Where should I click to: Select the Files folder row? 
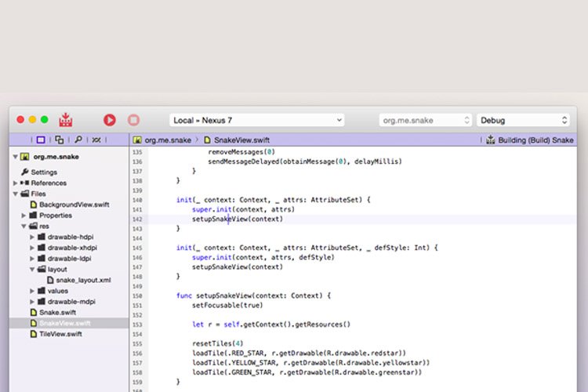point(38,194)
